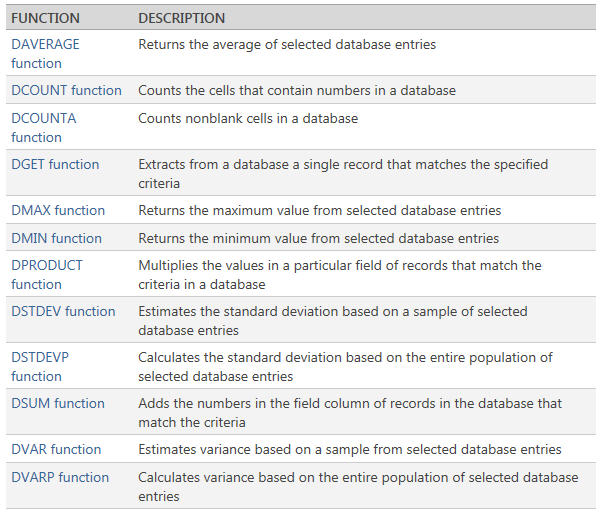Open the DVAR function link
Screen dimensions: 602x516
point(56,450)
